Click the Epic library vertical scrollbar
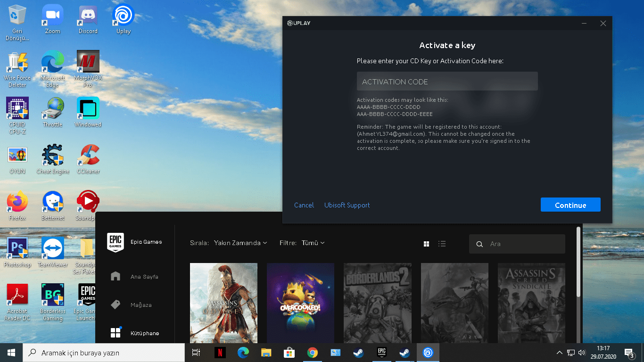Screen dimensions: 644x362 [579, 262]
